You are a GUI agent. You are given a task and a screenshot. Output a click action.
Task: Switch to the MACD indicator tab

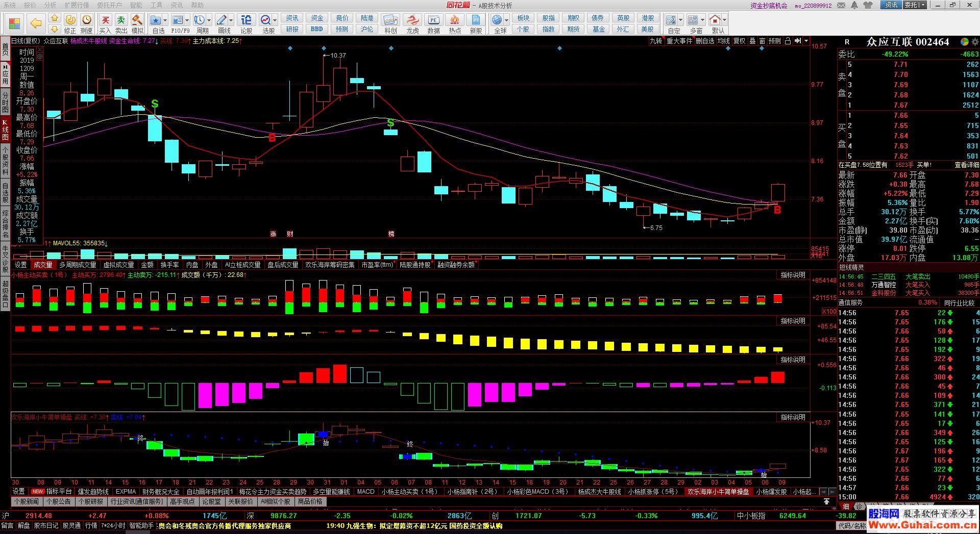pos(365,492)
